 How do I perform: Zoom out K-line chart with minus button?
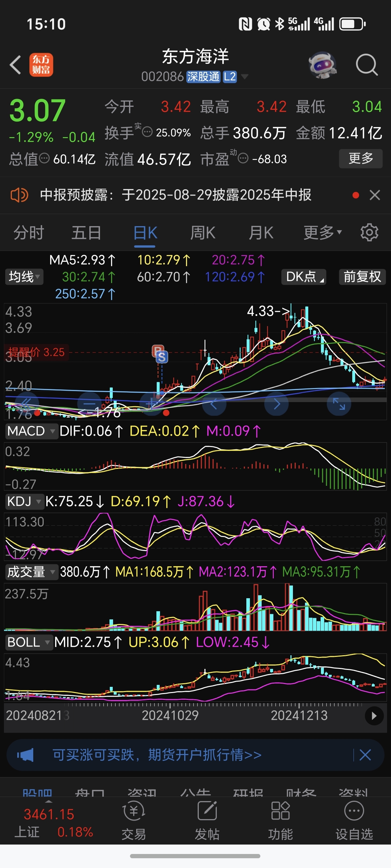(x=89, y=404)
